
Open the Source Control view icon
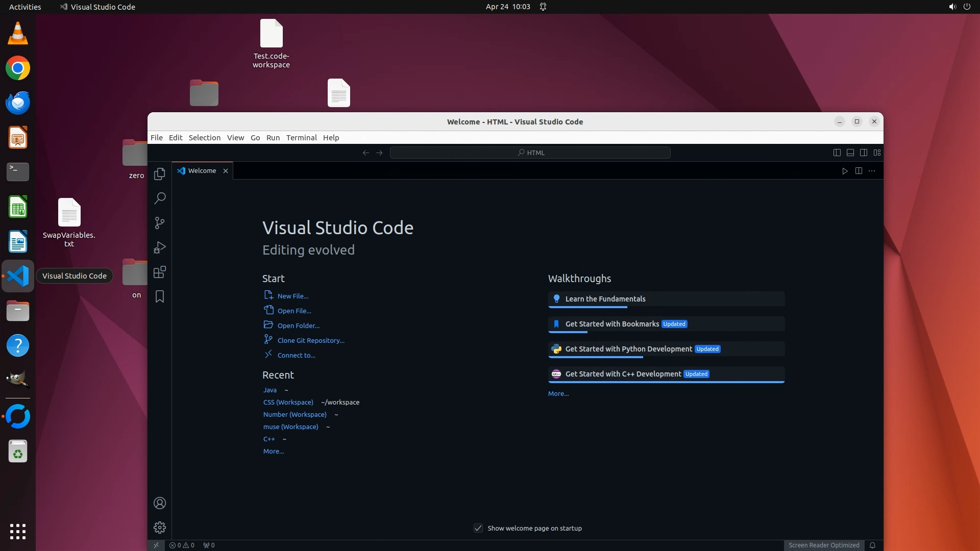tap(160, 223)
